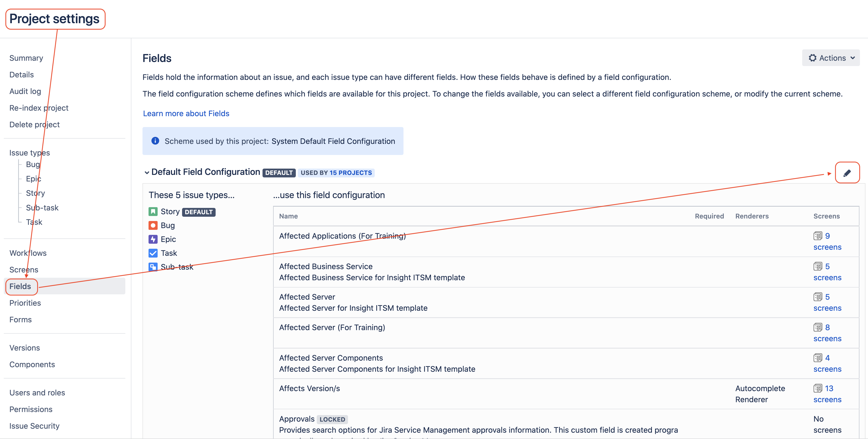Click the Sub-task issue type icon
The height and width of the screenshot is (439, 868).
153,267
